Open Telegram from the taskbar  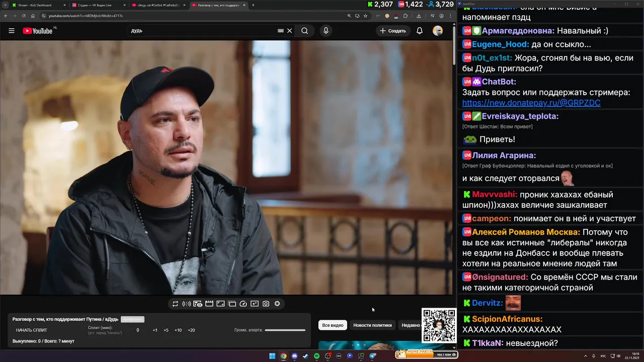click(373, 356)
